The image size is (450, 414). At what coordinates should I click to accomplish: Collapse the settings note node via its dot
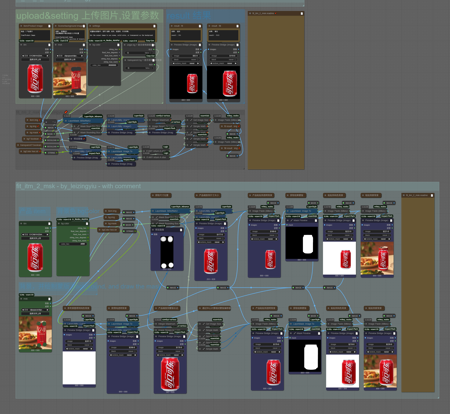pos(91,26)
